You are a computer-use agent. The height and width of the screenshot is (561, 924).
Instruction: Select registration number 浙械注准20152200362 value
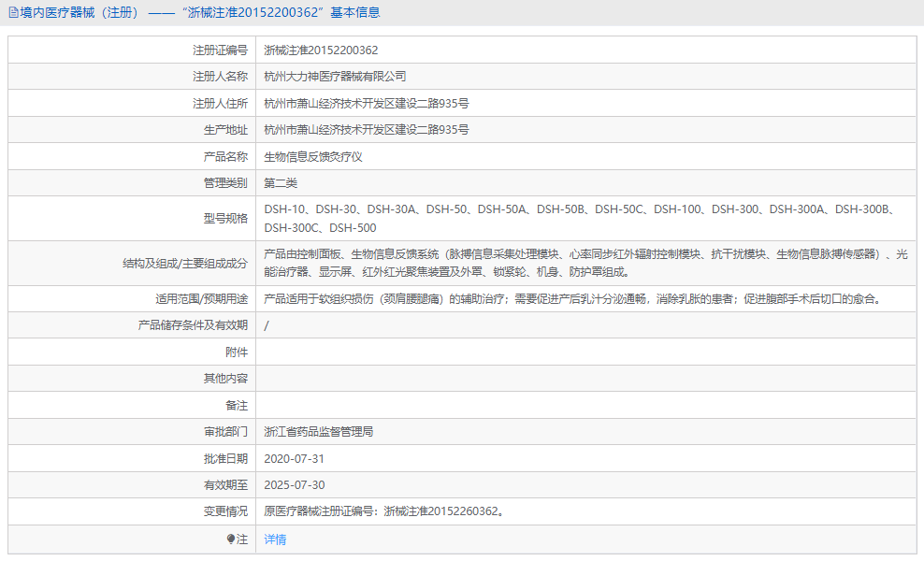(321, 50)
